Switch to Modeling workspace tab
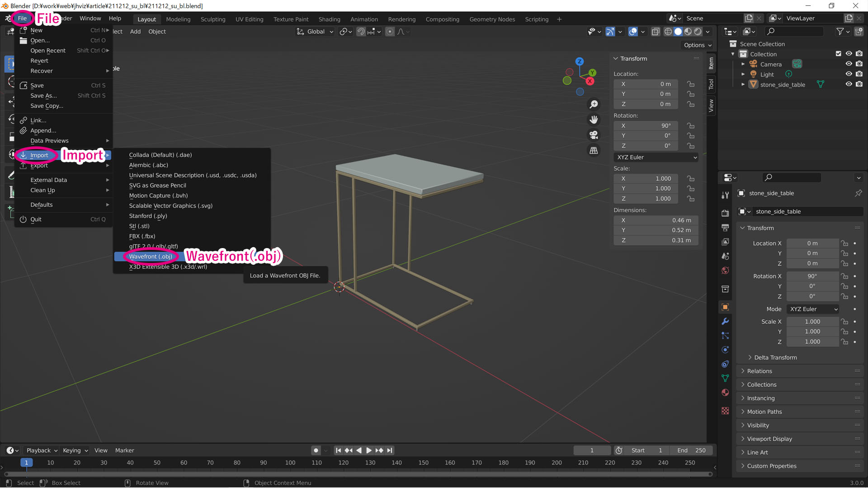Viewport: 868px width, 488px height. point(178,19)
